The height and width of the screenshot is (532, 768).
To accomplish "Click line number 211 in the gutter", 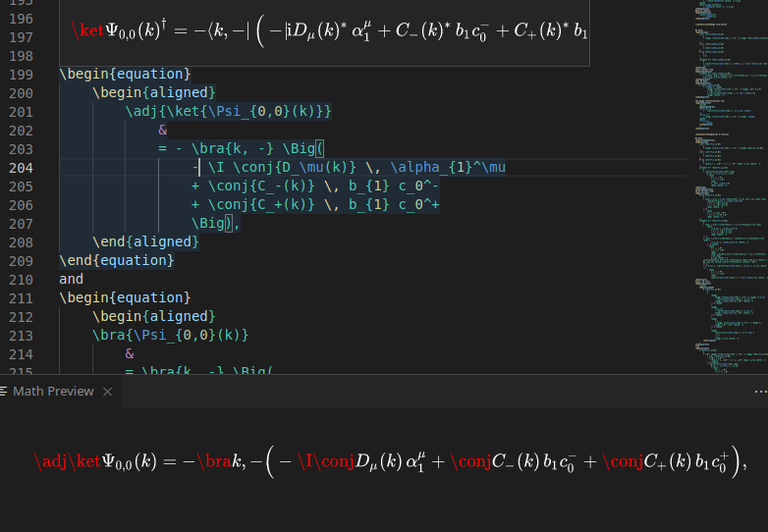I will [x=21, y=298].
